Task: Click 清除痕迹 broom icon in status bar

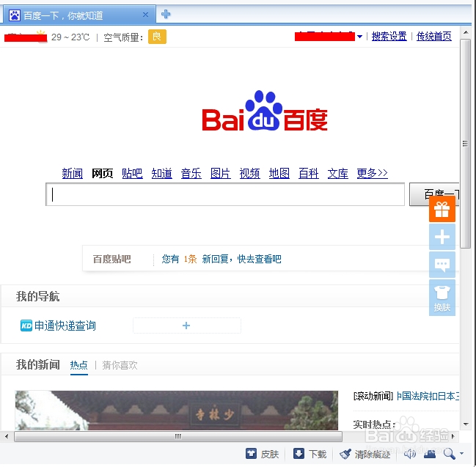Action: coord(345,454)
